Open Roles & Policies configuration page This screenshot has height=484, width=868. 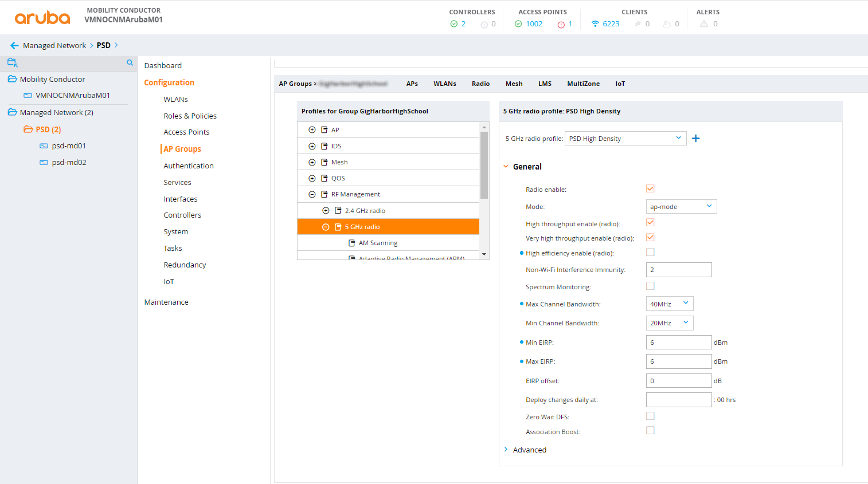tap(190, 116)
